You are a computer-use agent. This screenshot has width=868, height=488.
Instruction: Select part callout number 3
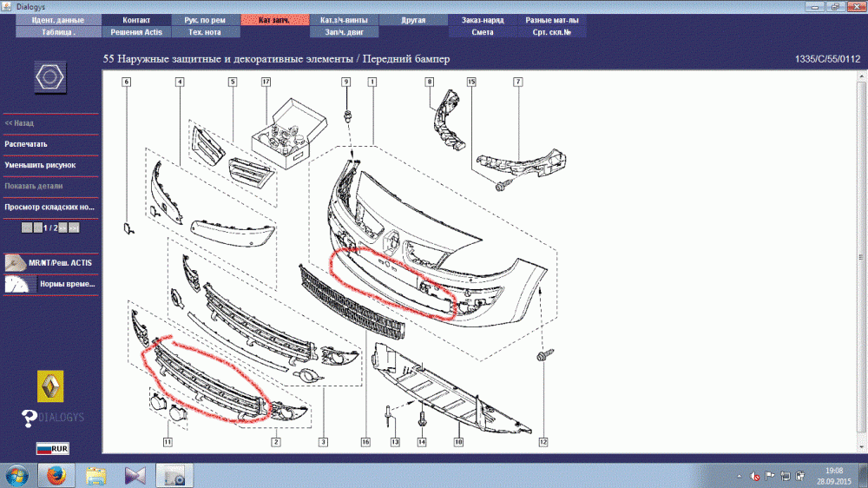(323, 442)
